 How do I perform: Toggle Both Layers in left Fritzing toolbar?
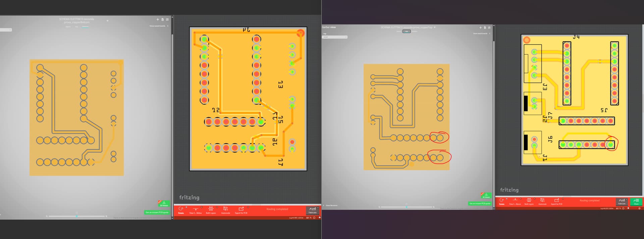point(211,209)
